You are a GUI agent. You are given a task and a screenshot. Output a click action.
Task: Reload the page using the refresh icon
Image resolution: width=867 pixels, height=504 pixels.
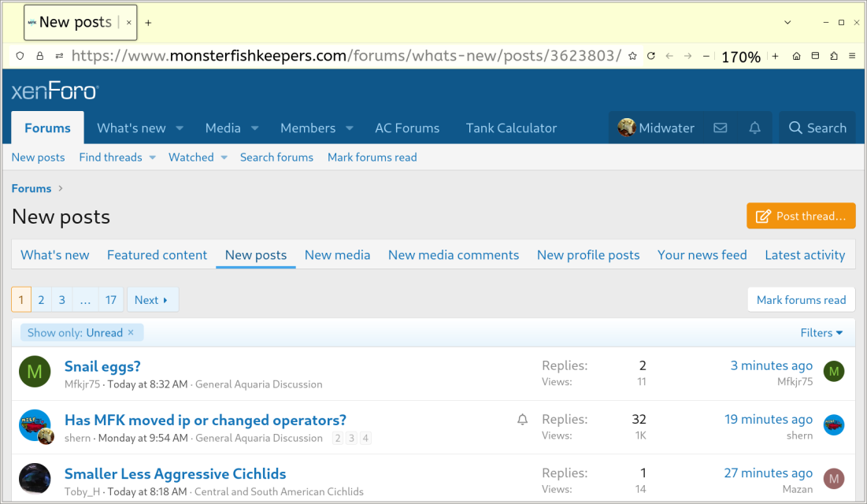(651, 56)
